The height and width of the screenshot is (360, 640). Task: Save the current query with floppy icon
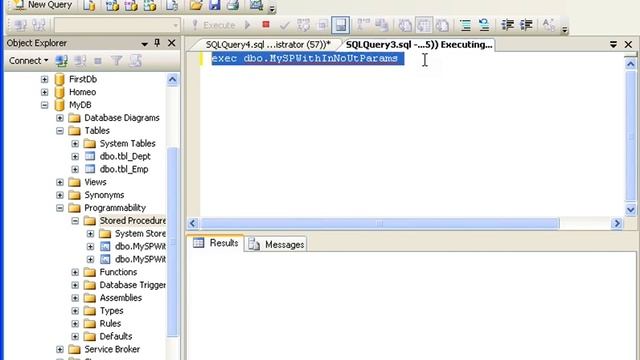click(214, 5)
